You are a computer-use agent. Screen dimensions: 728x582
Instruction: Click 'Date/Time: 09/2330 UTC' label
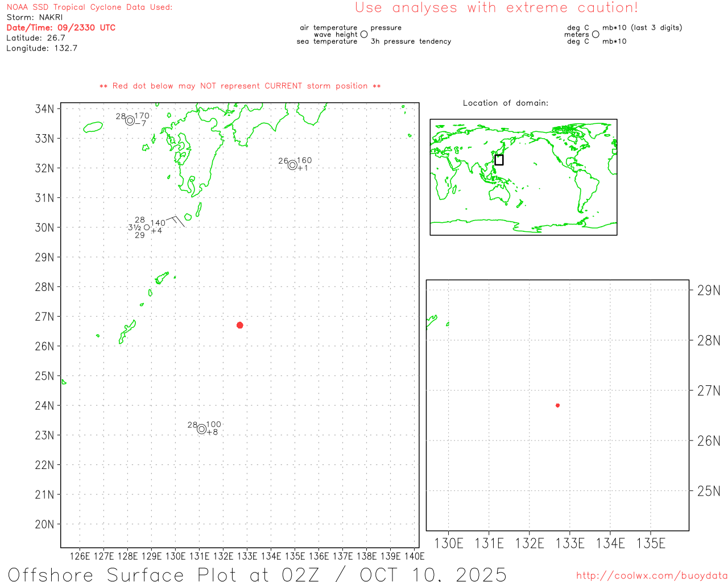click(61, 27)
